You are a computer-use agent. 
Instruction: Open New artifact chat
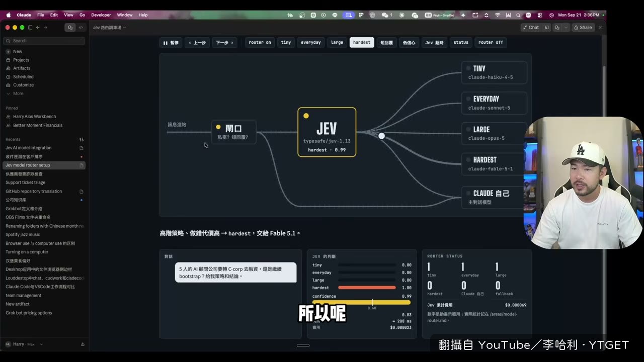18,304
